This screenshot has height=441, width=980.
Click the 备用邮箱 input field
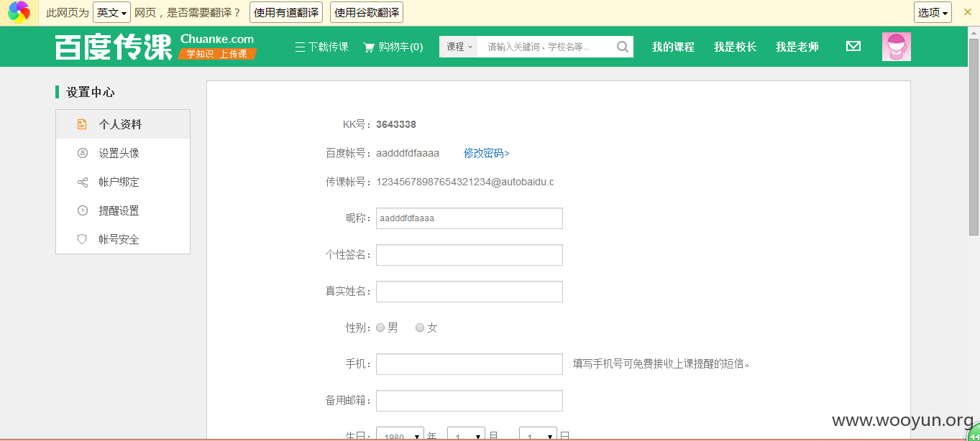[470, 401]
